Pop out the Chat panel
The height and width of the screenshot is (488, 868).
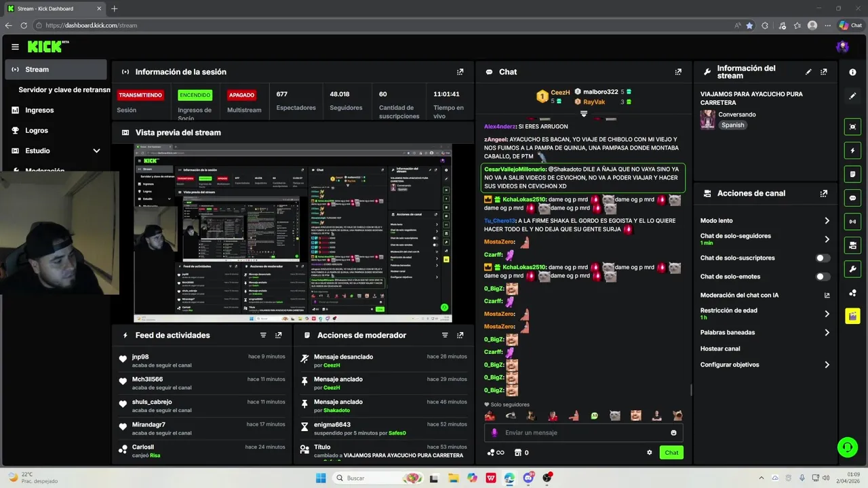click(x=678, y=72)
